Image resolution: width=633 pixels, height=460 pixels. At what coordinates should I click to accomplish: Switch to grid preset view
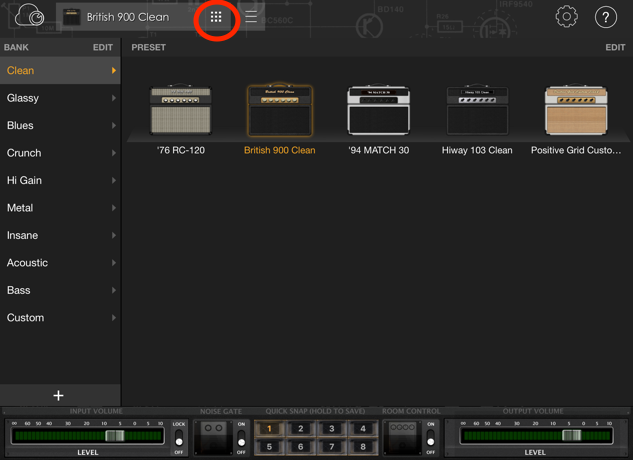tap(216, 17)
